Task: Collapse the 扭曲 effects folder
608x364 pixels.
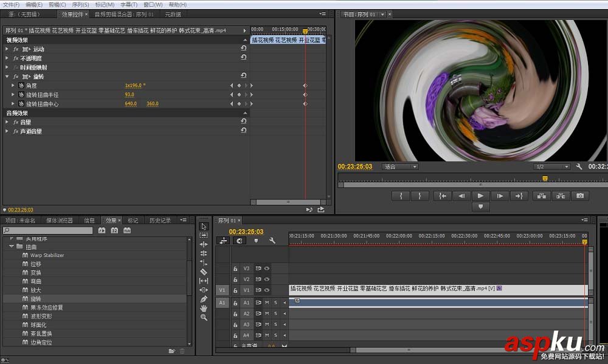Action: [12, 247]
